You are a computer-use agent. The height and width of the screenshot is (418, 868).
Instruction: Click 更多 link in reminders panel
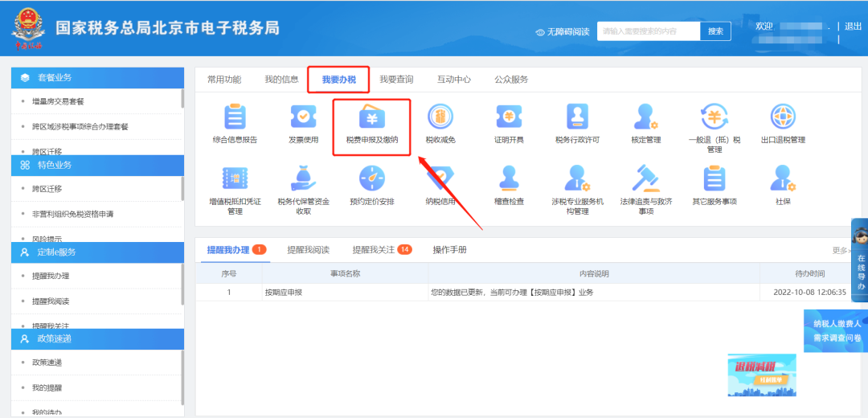click(841, 250)
